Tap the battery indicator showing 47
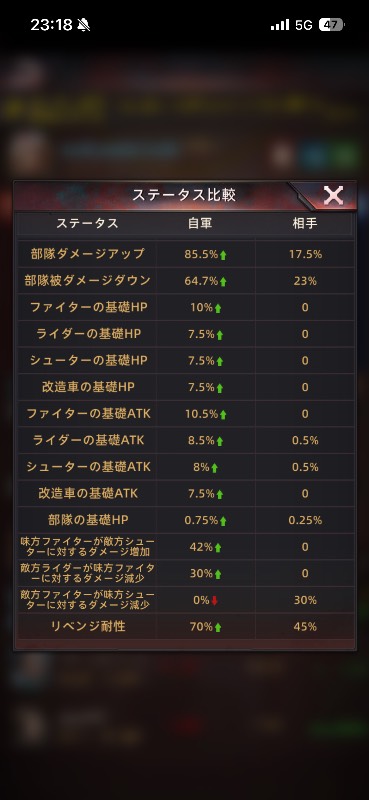This screenshot has height=800, width=369. 332,24
